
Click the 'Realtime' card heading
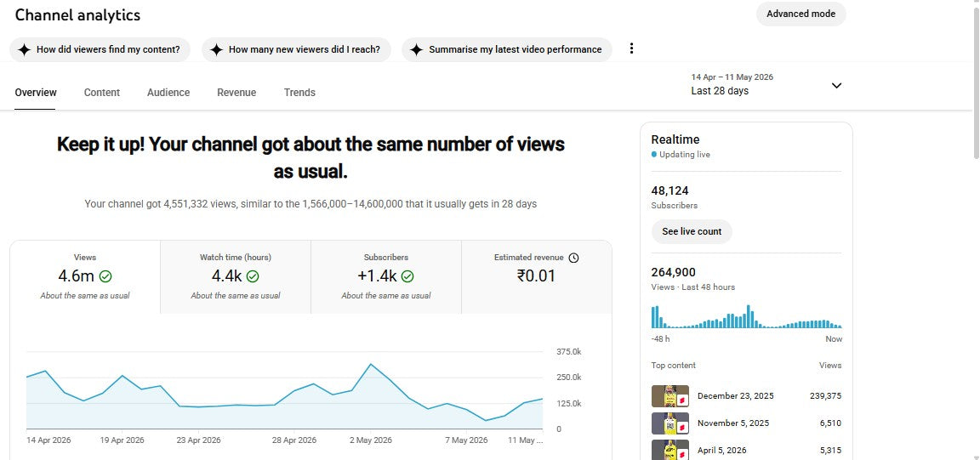tap(675, 140)
